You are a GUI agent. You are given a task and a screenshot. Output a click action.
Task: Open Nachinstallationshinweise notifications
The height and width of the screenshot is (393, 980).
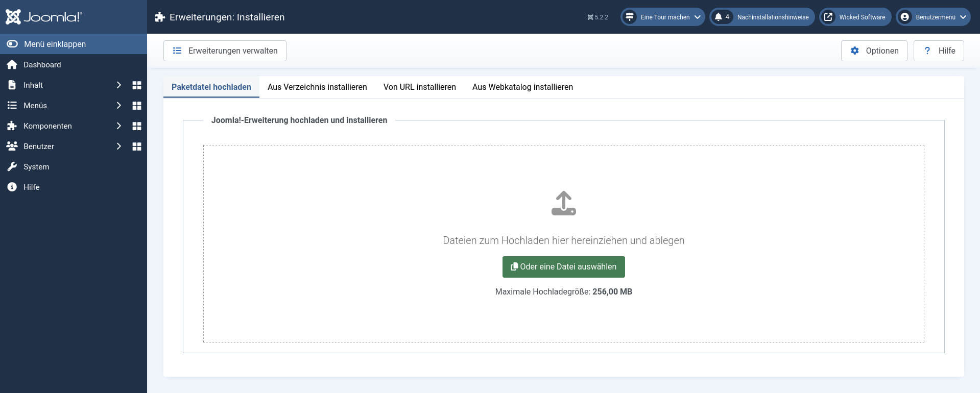pyautogui.click(x=762, y=17)
